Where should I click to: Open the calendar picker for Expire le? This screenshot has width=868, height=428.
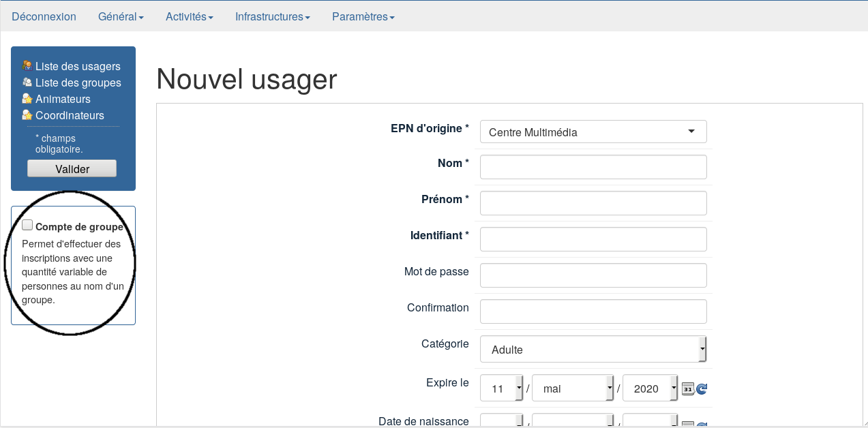pyautogui.click(x=688, y=389)
